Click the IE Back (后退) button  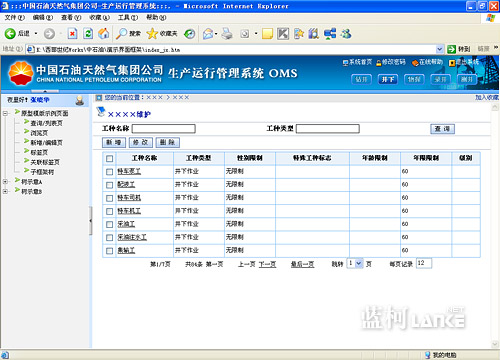pos(17,33)
